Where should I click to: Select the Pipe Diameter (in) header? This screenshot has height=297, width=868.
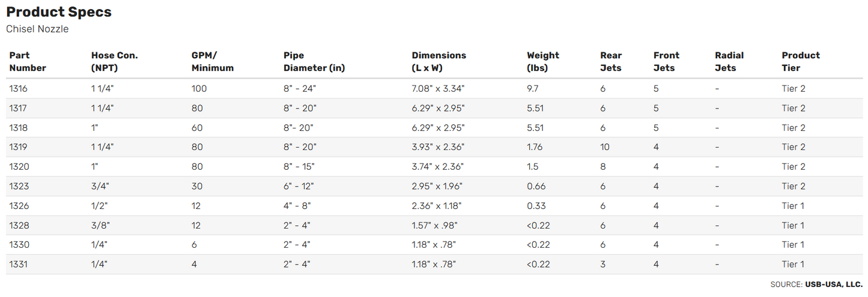click(314, 62)
